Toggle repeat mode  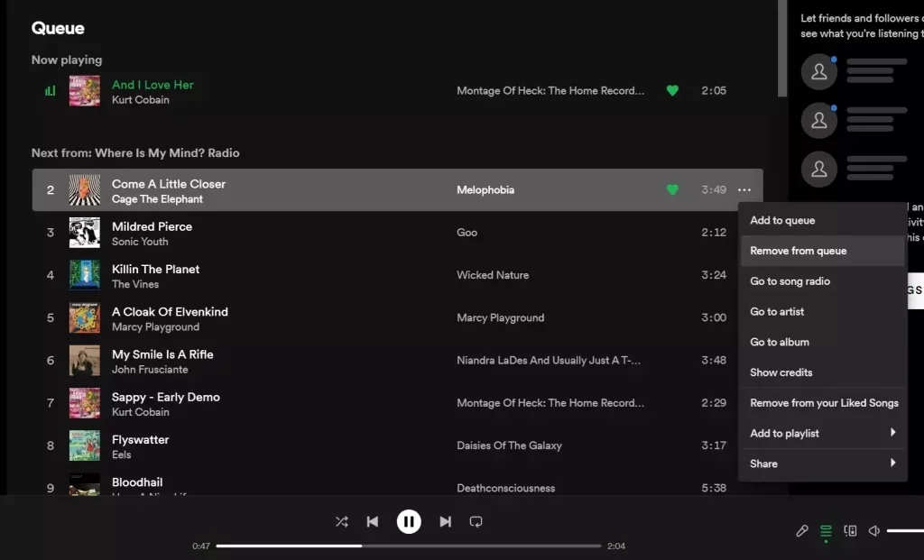click(x=476, y=522)
